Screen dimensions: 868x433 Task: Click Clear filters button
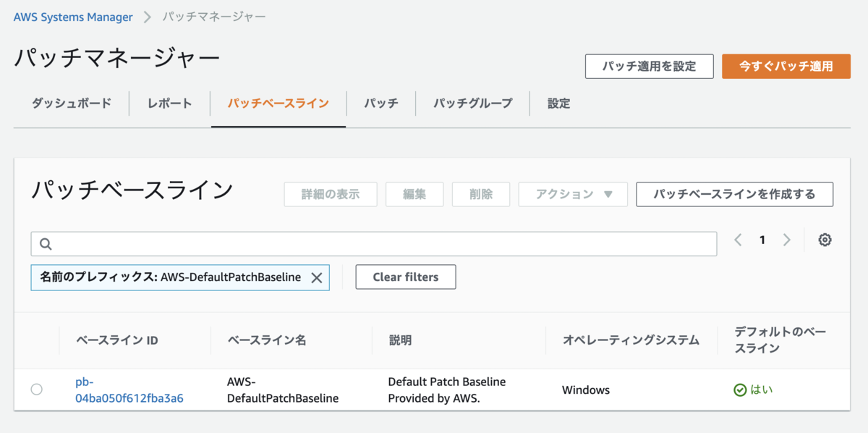pyautogui.click(x=406, y=277)
